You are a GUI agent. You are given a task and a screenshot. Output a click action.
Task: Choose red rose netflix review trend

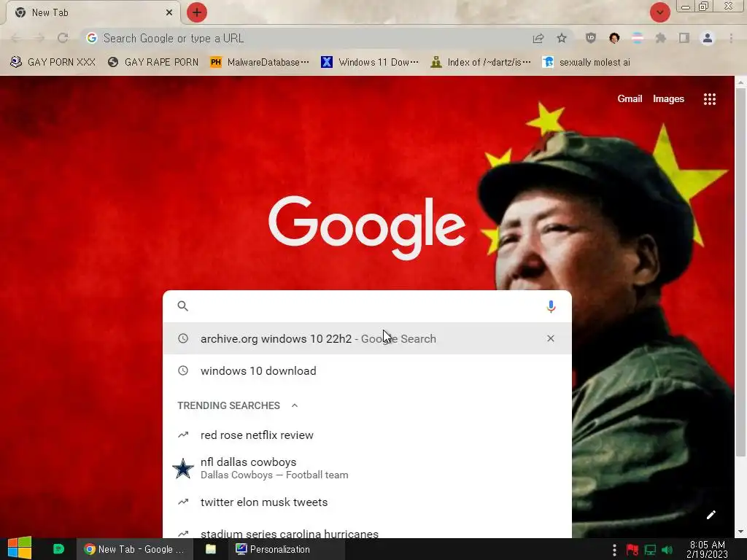pyautogui.click(x=367, y=435)
